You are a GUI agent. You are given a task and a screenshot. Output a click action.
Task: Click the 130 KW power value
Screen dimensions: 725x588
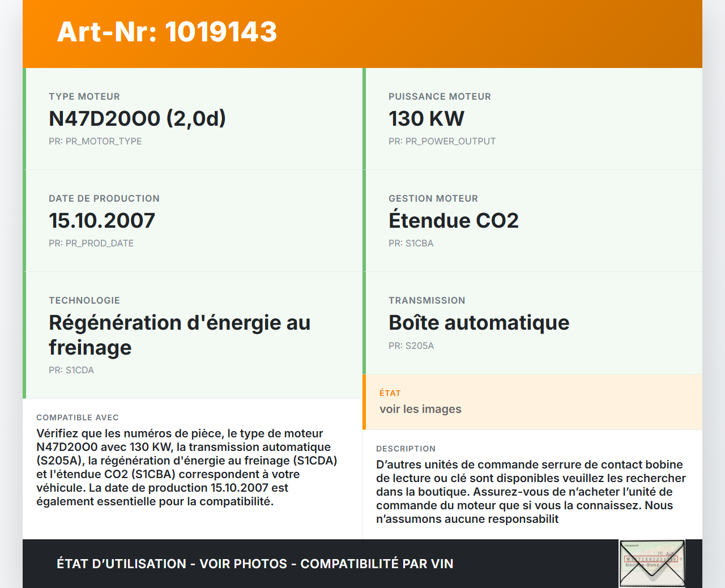click(x=426, y=118)
